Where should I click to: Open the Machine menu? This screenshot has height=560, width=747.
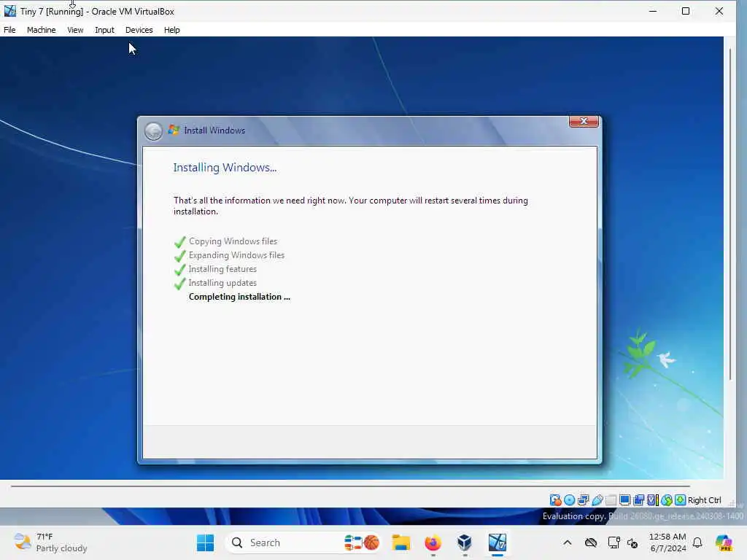click(x=41, y=30)
